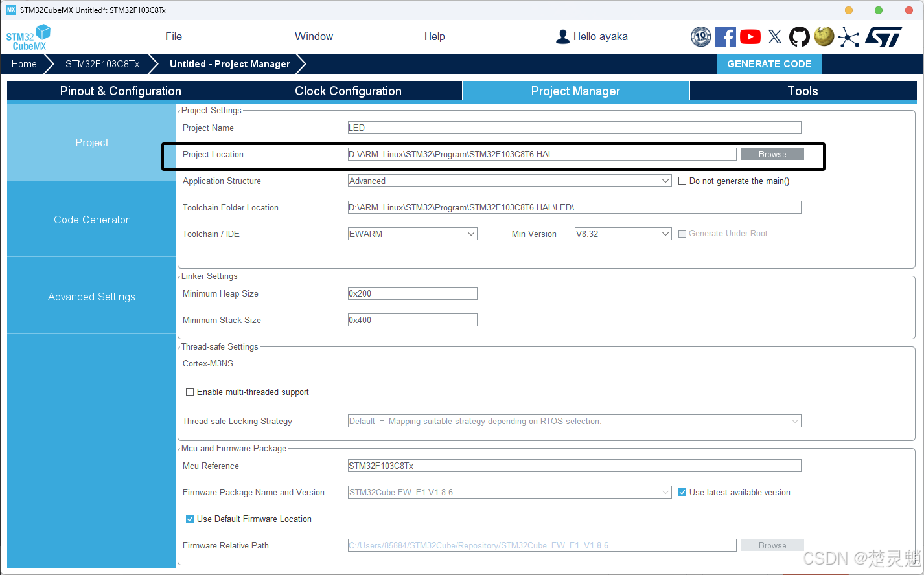
Task: Open the GitHub icon link
Action: 800,37
